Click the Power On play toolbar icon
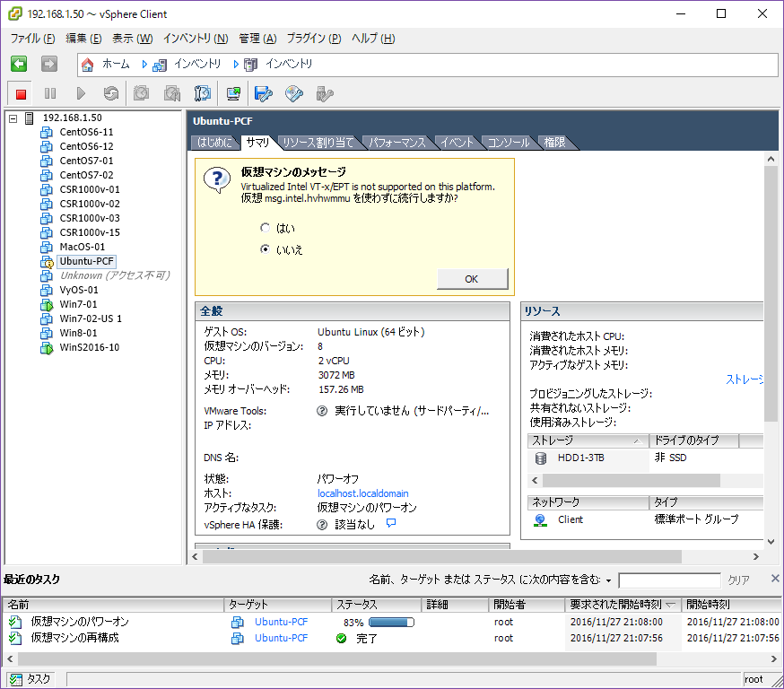The width and height of the screenshot is (784, 689). (81, 93)
